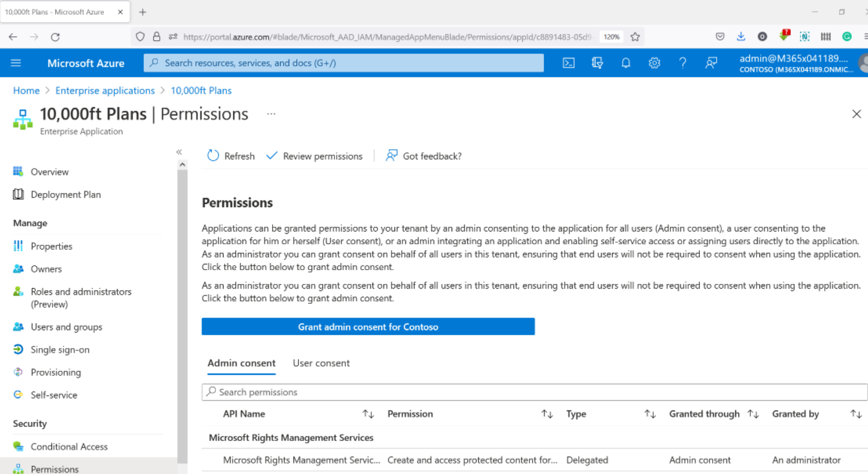Viewport: 868px width, 474px height.
Task: Click the Pocket save icon in browser toolbar
Action: (x=720, y=36)
